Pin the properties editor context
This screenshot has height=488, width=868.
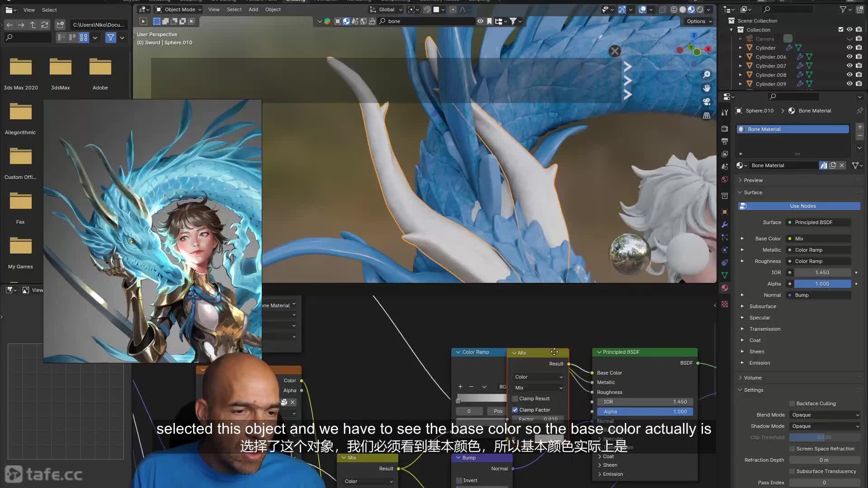pyautogui.click(x=859, y=111)
